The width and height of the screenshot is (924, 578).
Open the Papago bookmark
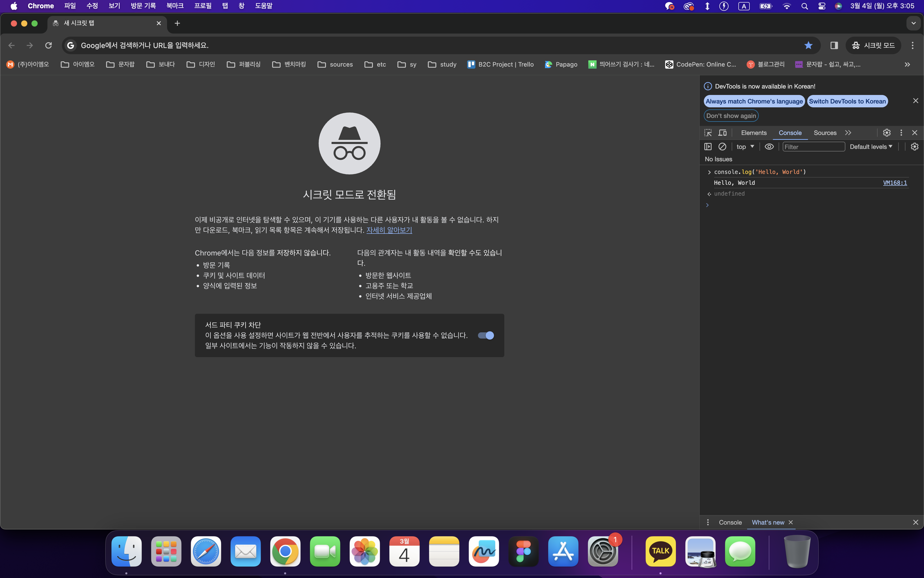(x=561, y=64)
